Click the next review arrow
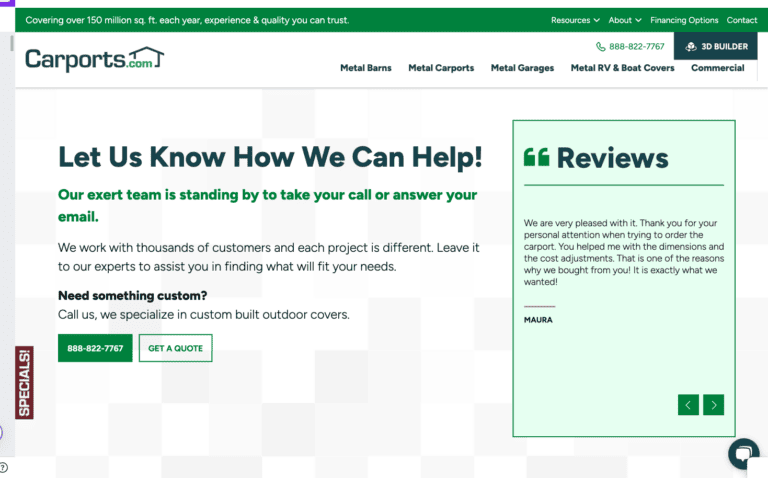The image size is (768, 478). (x=714, y=405)
